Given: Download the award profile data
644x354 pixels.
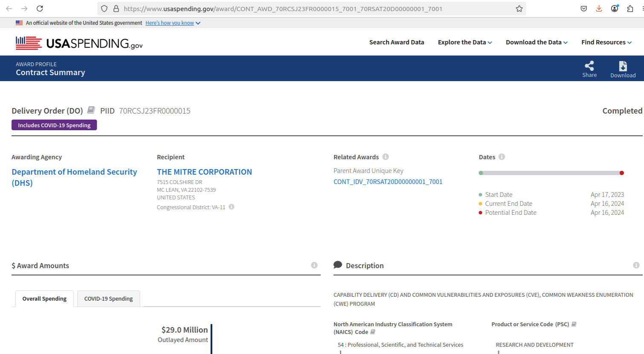Looking at the screenshot, I should [623, 69].
